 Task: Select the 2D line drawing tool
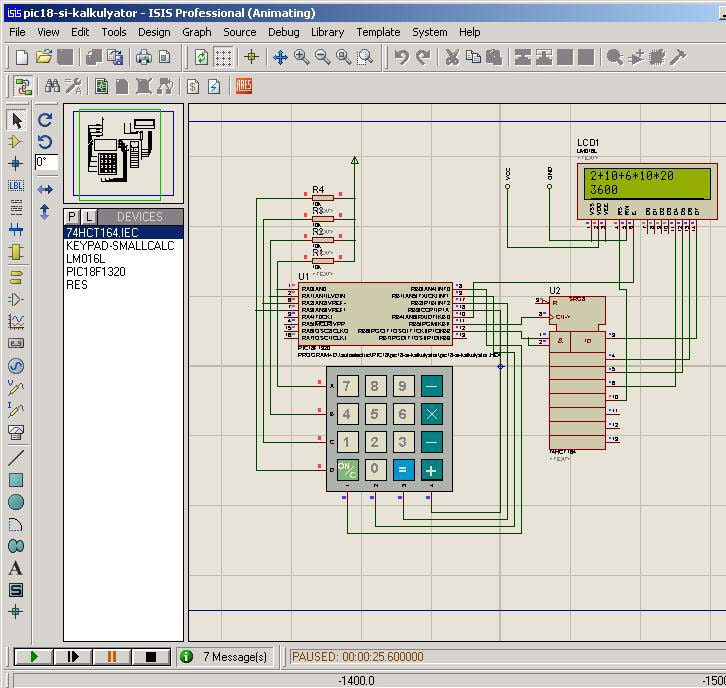coord(16,458)
